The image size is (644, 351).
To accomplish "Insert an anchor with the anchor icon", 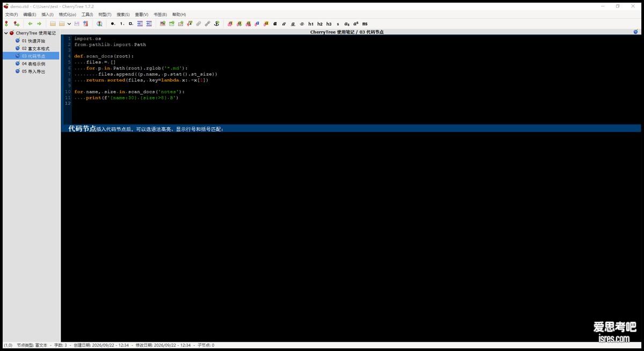I will (x=216, y=24).
